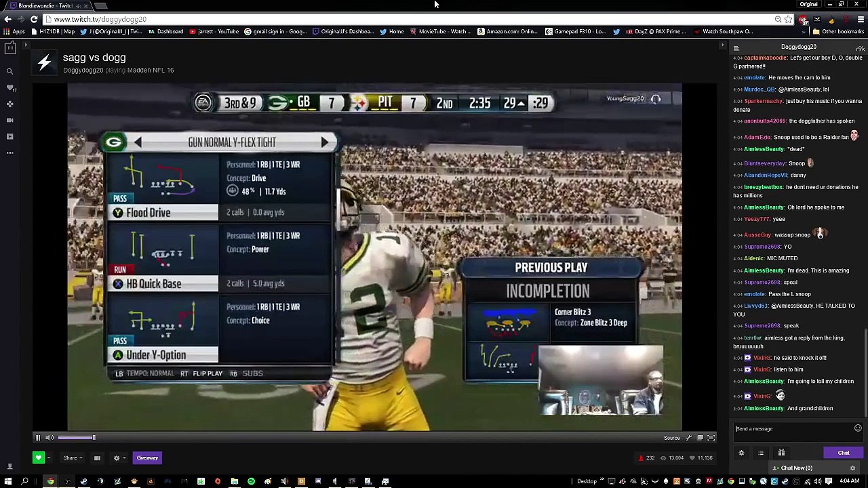The image size is (868, 488).
Task: Open the Amazon.com bookmark
Action: click(x=507, y=31)
